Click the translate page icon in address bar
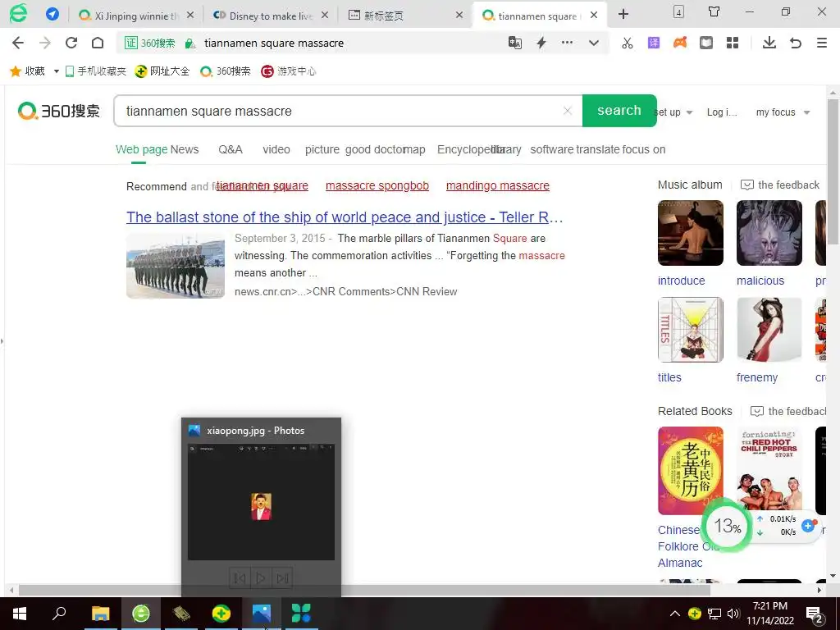Image resolution: width=840 pixels, height=630 pixels. 515,43
